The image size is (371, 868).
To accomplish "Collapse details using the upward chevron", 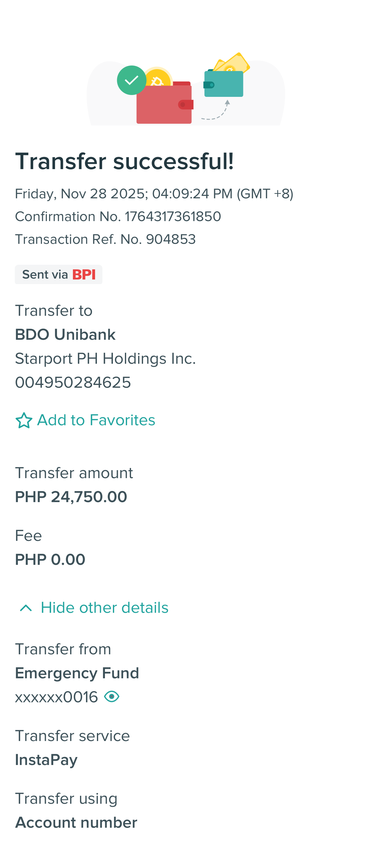I will (26, 608).
